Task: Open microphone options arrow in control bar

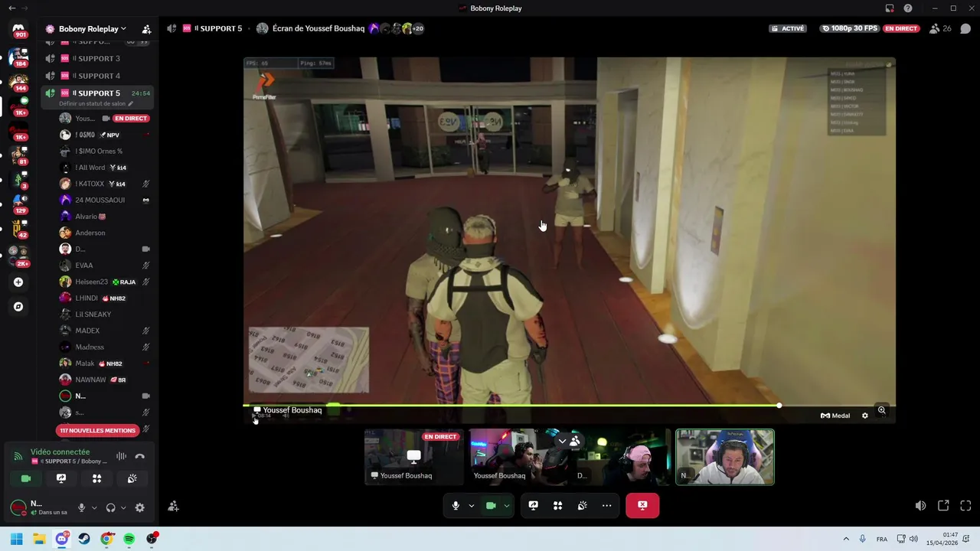Action: pos(472,505)
